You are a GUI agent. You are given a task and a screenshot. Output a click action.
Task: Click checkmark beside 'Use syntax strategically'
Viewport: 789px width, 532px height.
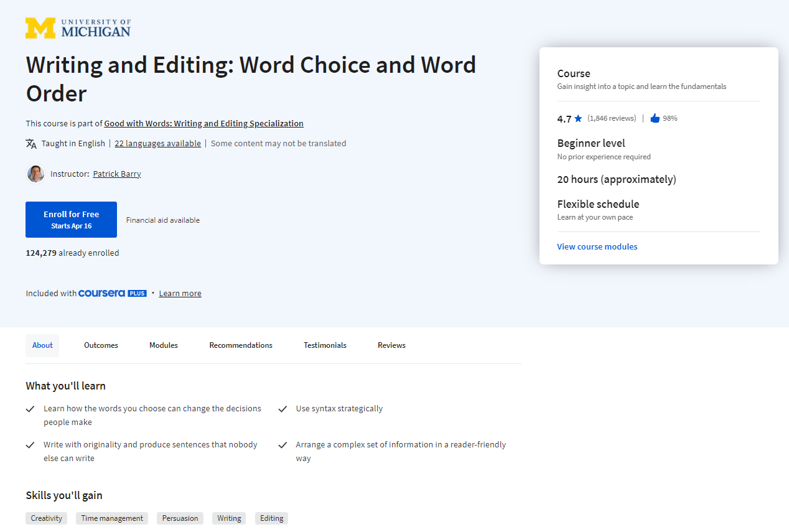pos(282,409)
